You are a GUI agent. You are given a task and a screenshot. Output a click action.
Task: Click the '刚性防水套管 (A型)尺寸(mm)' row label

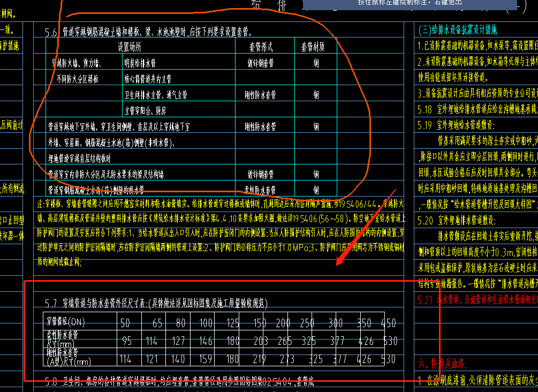69,357
